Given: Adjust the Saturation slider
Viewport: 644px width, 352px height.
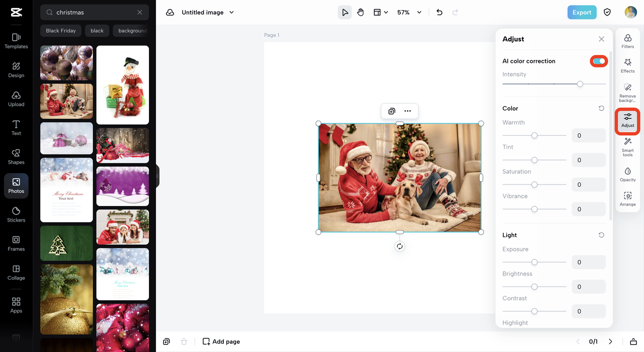Looking at the screenshot, I should point(534,184).
